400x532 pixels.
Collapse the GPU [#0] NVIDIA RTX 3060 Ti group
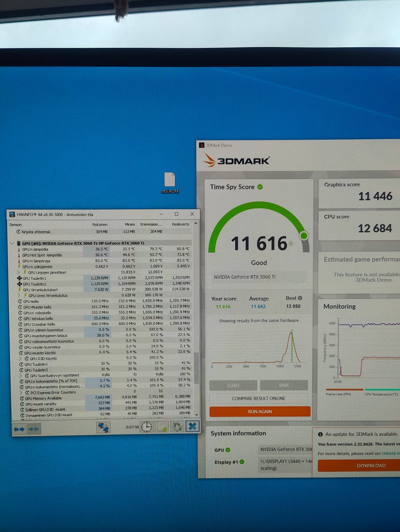(x=12, y=243)
